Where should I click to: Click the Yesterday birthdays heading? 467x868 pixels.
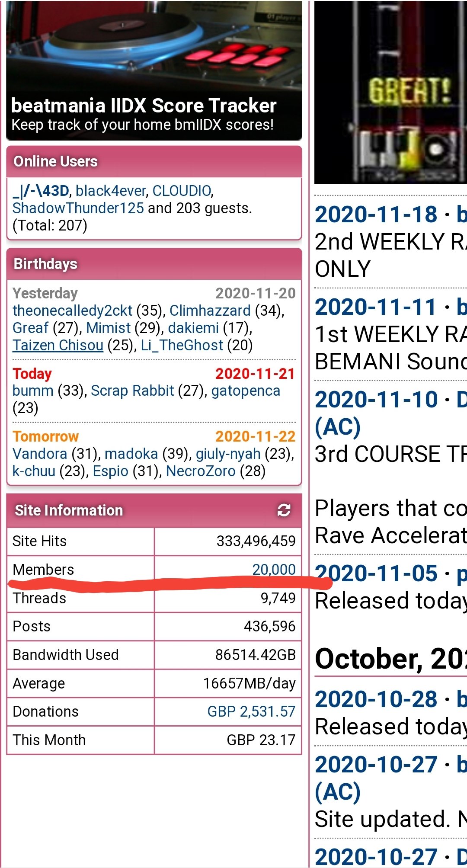[x=45, y=293]
